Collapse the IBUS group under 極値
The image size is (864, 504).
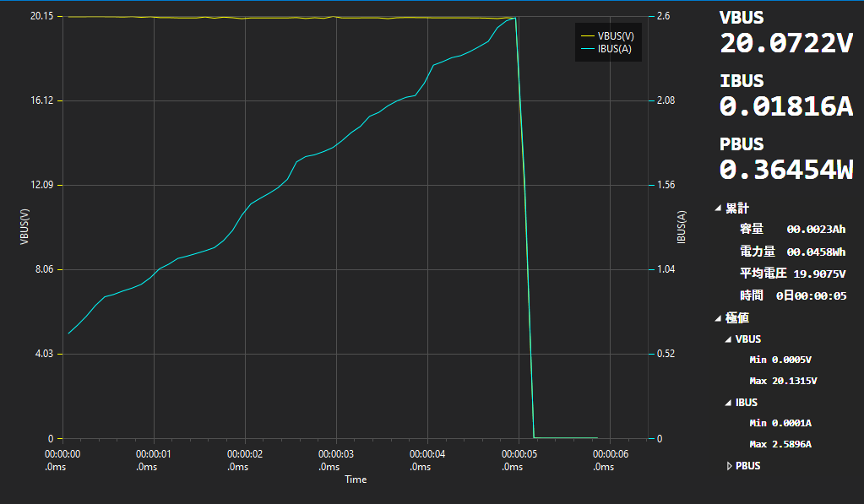click(x=728, y=403)
